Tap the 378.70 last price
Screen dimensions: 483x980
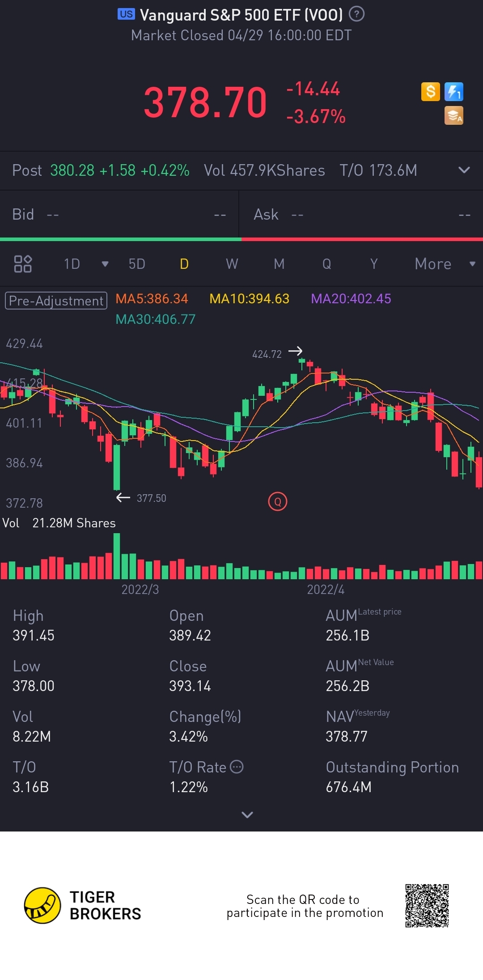click(205, 102)
